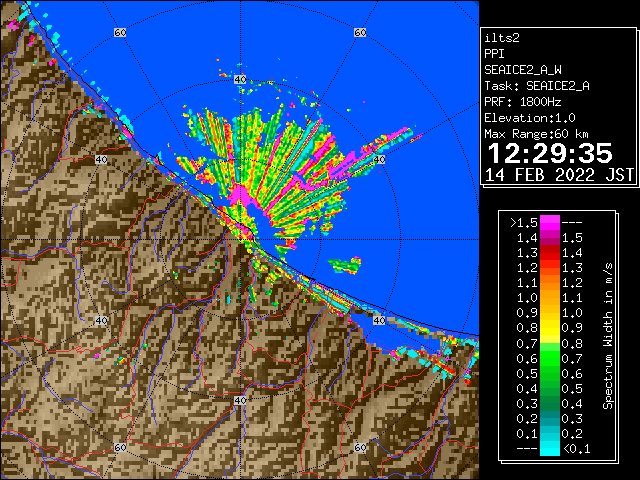The width and height of the screenshot is (640, 480).
Task: Click the radar center at the crossing gridlines
Action: [240, 240]
